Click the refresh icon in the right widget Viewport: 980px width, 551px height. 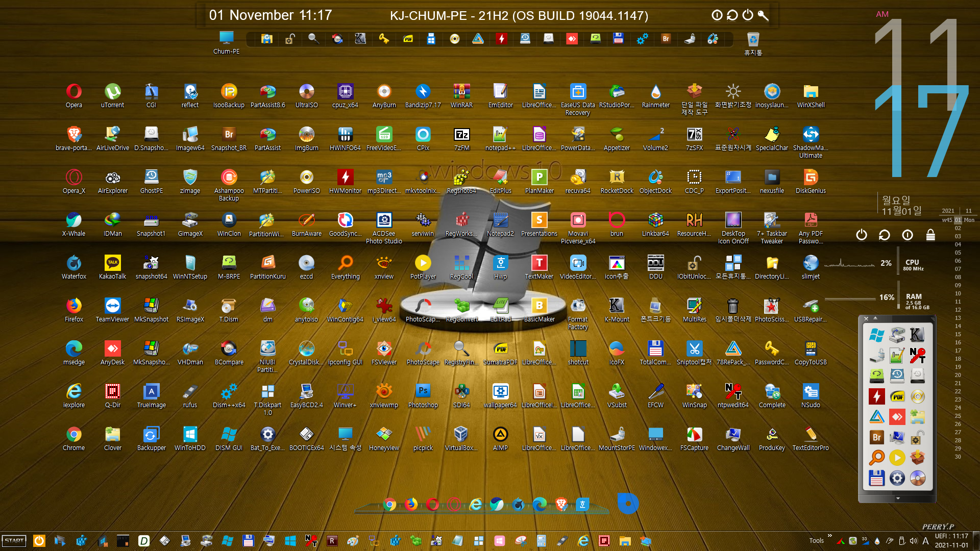[x=885, y=235]
